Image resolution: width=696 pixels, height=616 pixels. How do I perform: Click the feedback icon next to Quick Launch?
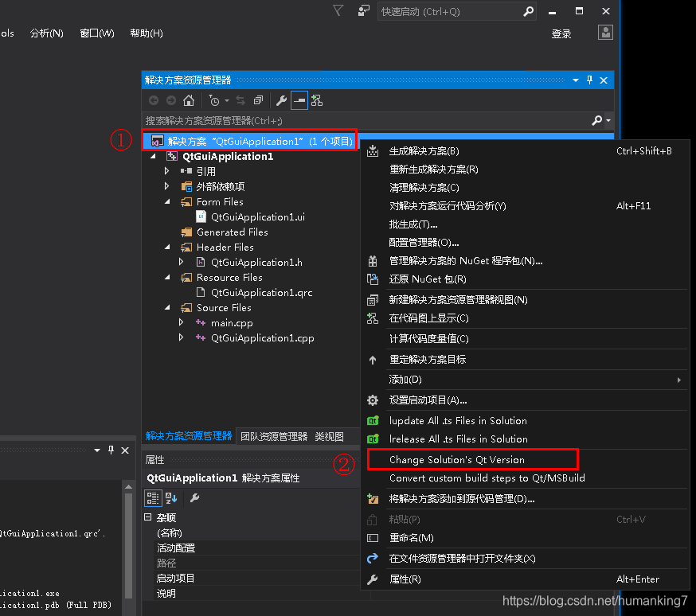pos(364,10)
